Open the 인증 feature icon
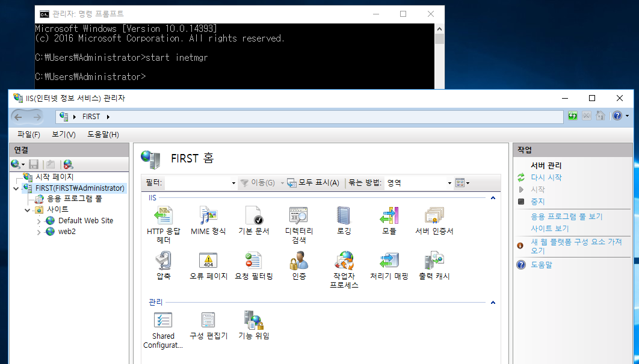 click(x=298, y=261)
